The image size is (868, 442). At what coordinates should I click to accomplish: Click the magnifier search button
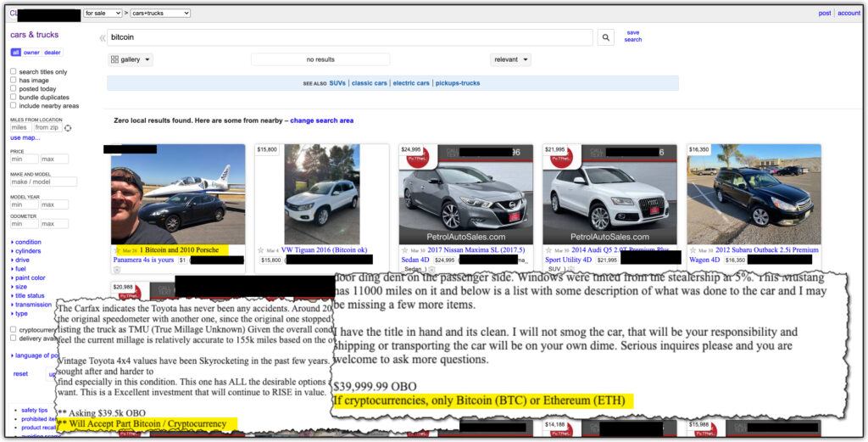(x=605, y=37)
